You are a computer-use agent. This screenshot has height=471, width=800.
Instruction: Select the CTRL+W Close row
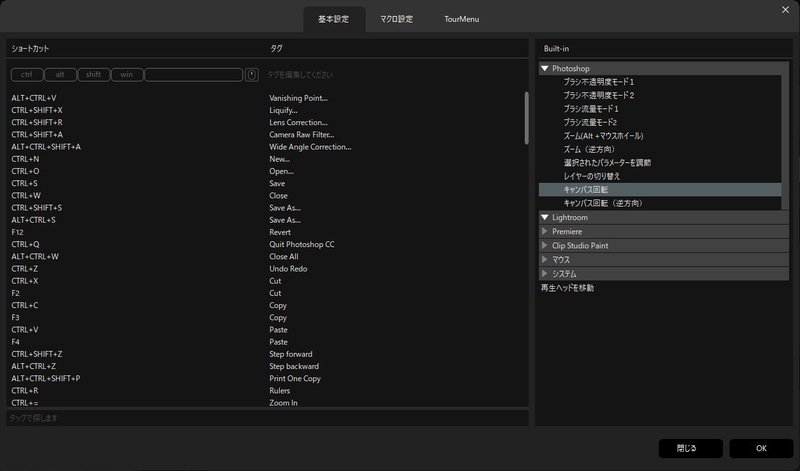265,196
